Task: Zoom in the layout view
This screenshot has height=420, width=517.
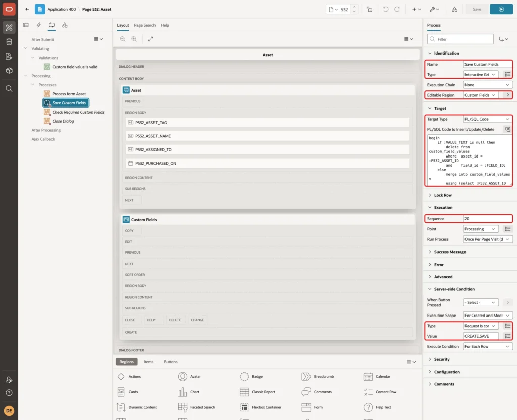Action: pyautogui.click(x=134, y=39)
